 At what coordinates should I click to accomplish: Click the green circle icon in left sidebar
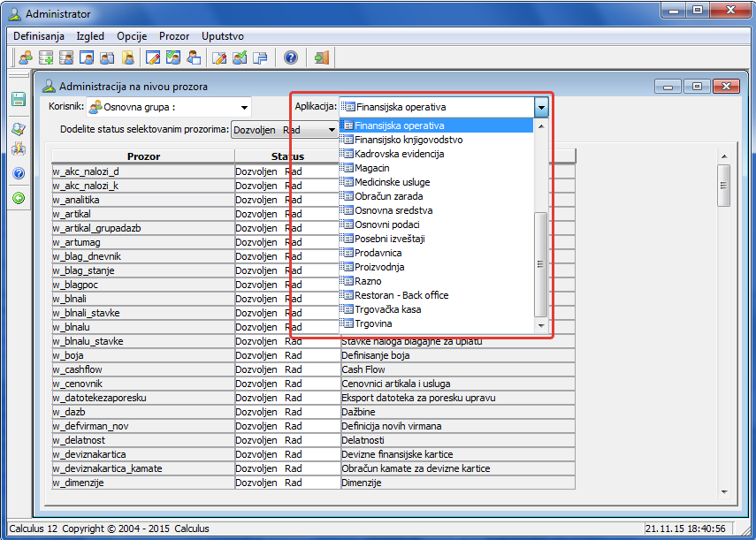coord(18,198)
